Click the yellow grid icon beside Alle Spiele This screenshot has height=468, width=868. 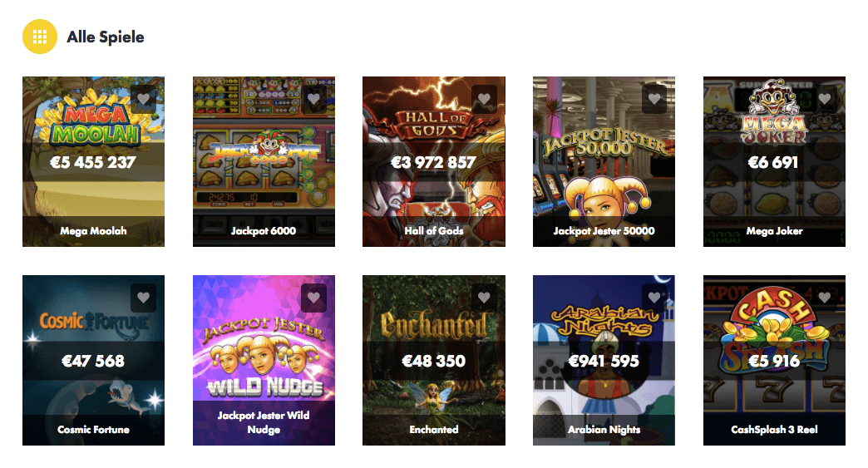pyautogui.click(x=39, y=37)
